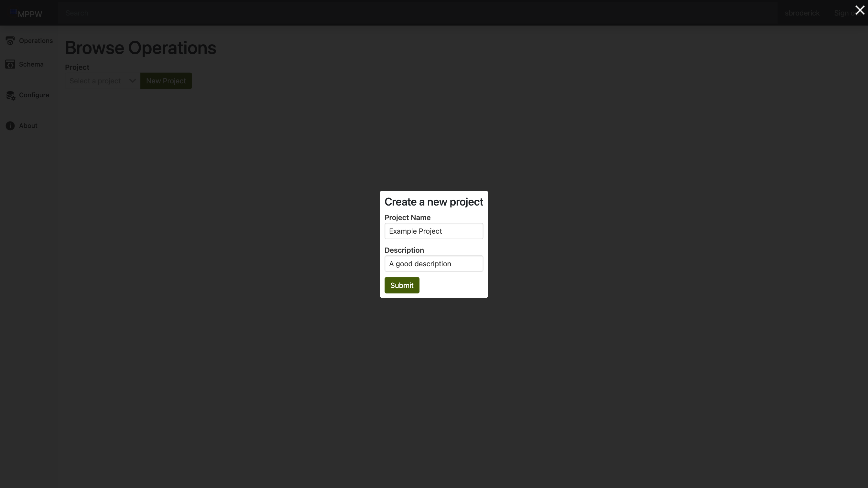
Task: Click the Operations sidebar icon
Action: click(10, 41)
